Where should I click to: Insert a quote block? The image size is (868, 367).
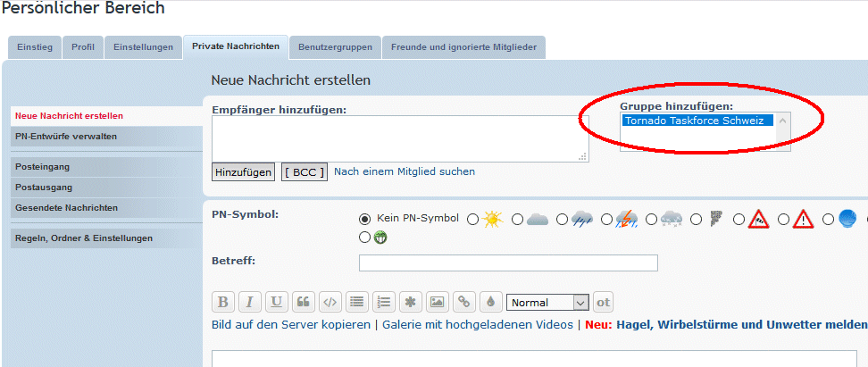pos(303,302)
